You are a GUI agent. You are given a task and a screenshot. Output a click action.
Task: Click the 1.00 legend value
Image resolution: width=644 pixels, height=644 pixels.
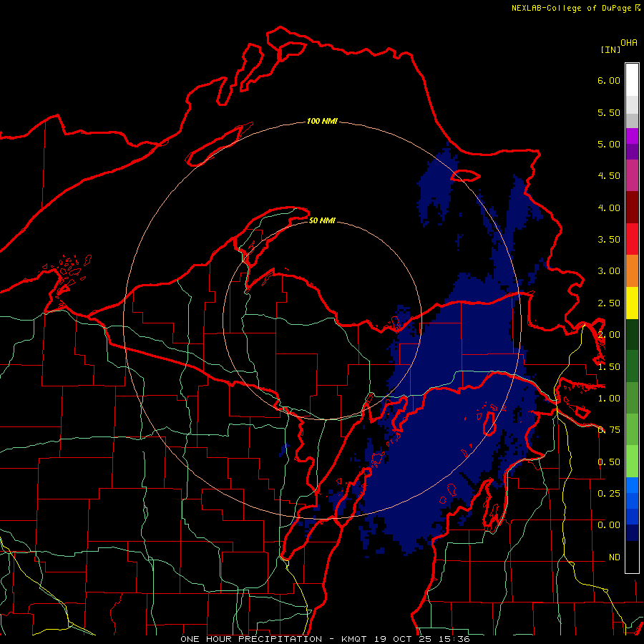(x=609, y=399)
